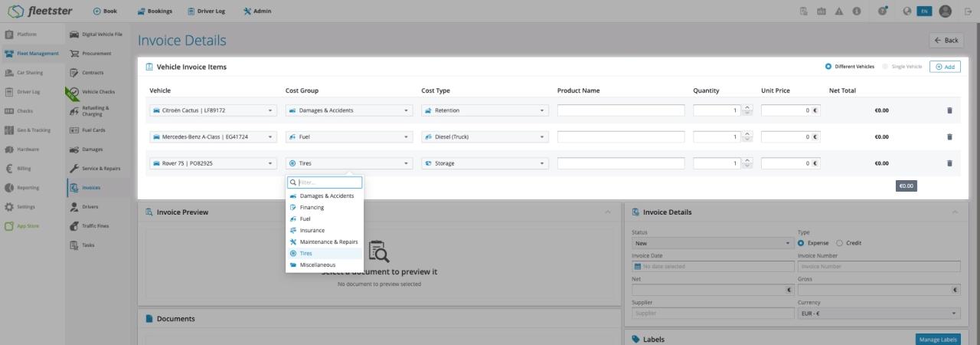Choose Fuel from the dropdown list
Viewport: 980px width, 345px height.
(x=325, y=219)
